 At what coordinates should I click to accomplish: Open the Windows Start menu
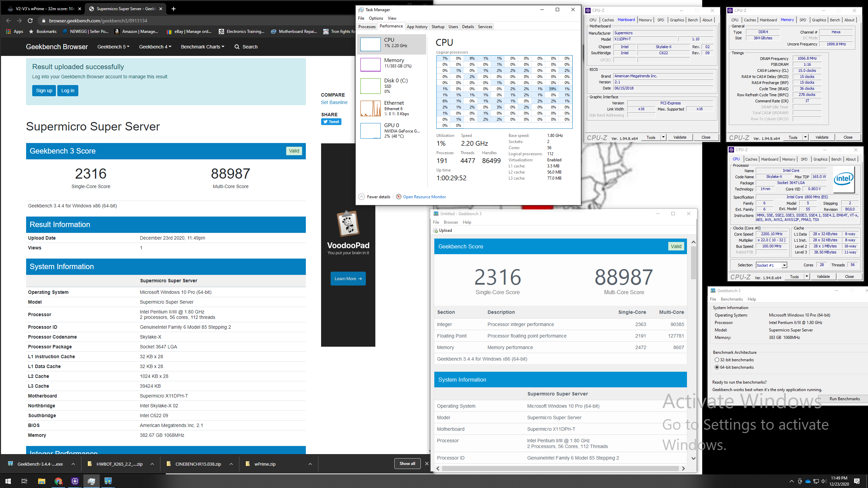pos(8,481)
